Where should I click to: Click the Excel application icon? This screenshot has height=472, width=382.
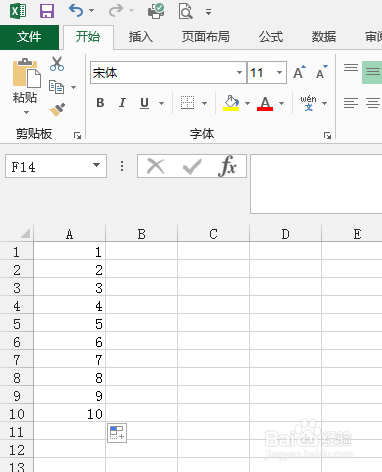tap(18, 11)
